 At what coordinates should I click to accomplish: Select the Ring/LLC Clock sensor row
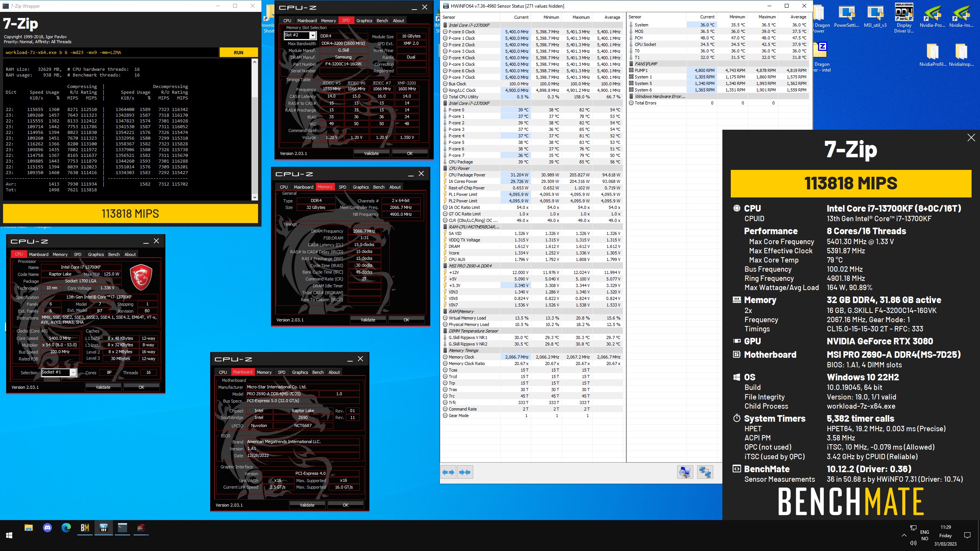532,90
